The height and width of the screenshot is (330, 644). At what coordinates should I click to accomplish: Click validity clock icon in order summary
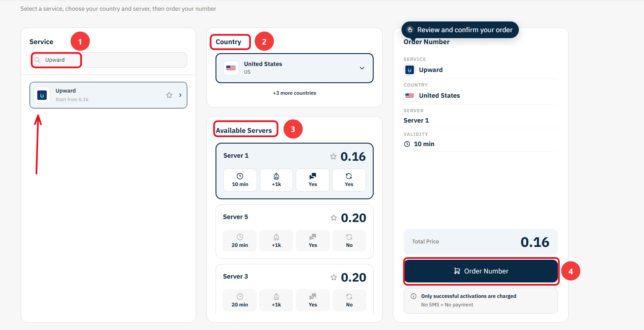(407, 144)
